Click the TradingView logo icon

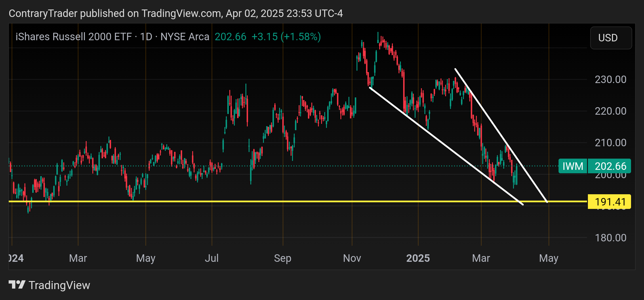tap(17, 285)
